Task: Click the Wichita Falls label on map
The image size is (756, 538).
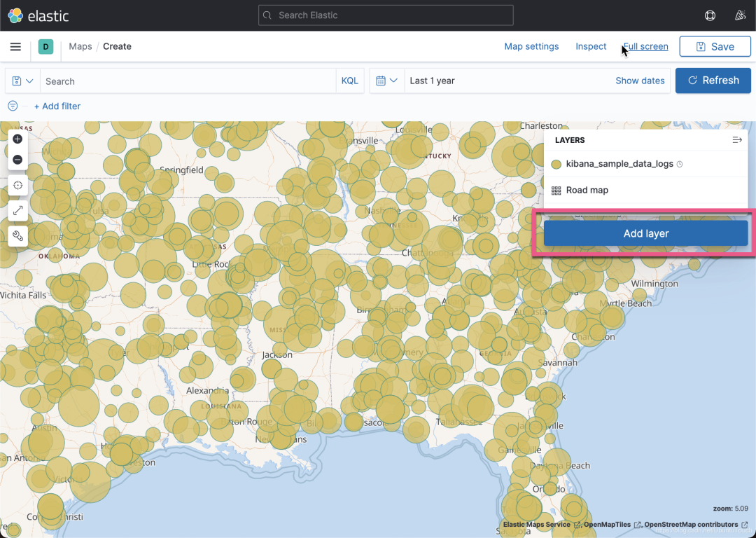Action: 23,296
